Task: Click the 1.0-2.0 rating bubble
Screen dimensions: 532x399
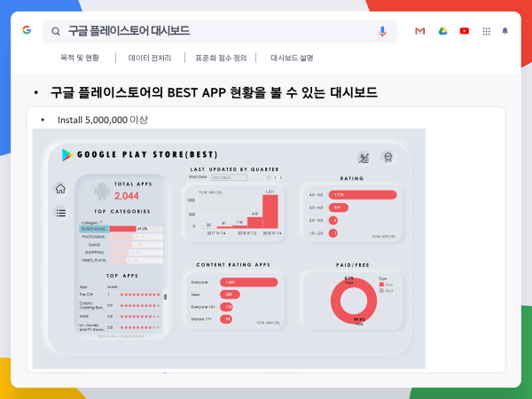Action: 333,233
